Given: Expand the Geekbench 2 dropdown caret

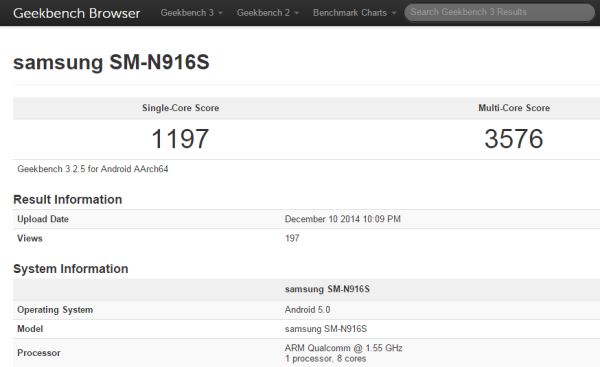Looking at the screenshot, I should (297, 13).
